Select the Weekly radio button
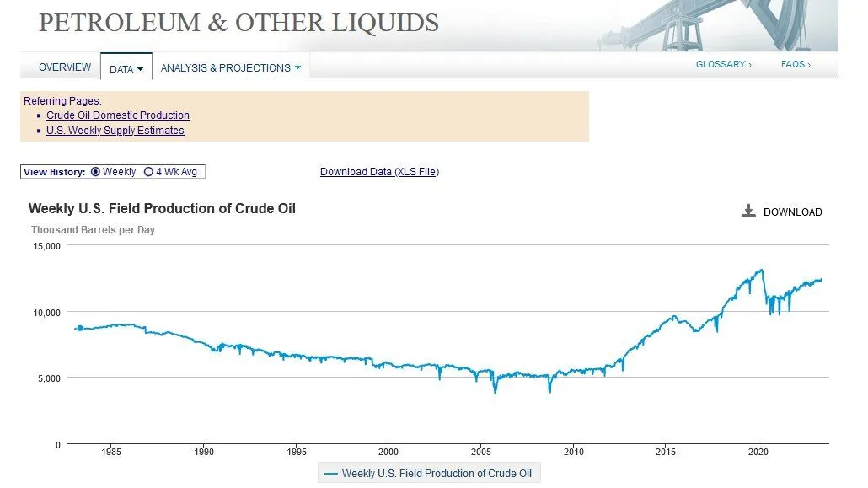Image resolution: width=868 pixels, height=488 pixels. (x=95, y=171)
